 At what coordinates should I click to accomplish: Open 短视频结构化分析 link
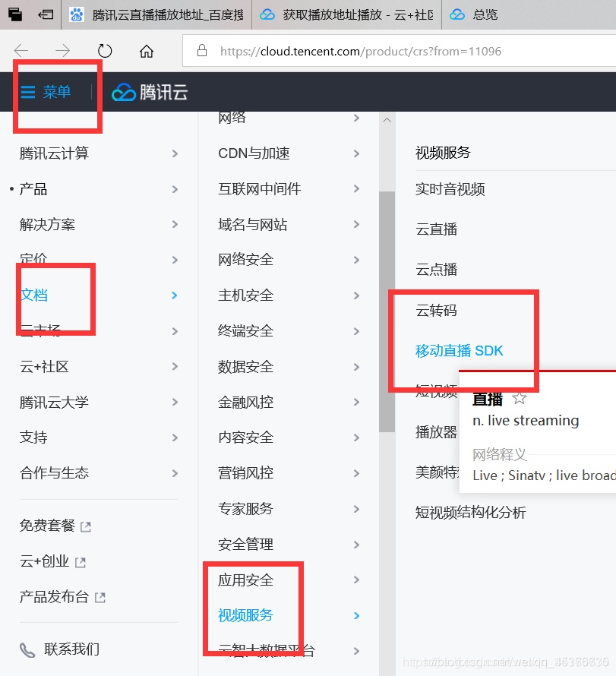(x=471, y=513)
